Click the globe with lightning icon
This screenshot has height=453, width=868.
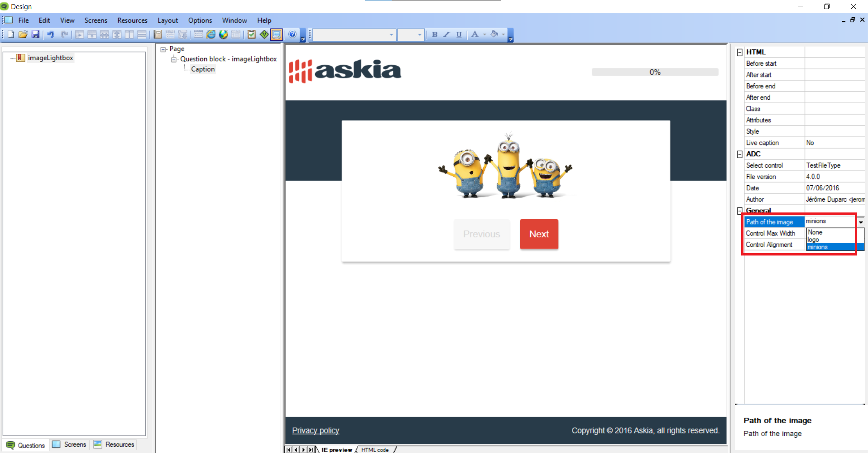[x=223, y=34]
